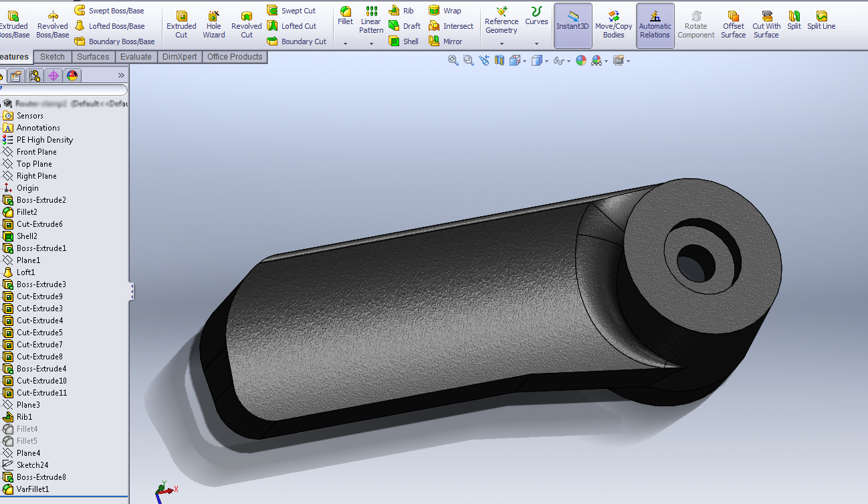The width and height of the screenshot is (868, 504).
Task: Select the suppressed Fillet4 feature
Action: coord(27,429)
